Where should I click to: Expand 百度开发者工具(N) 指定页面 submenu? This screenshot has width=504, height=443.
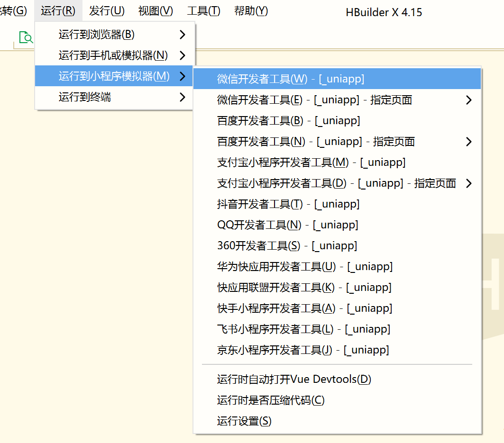[x=337, y=142]
